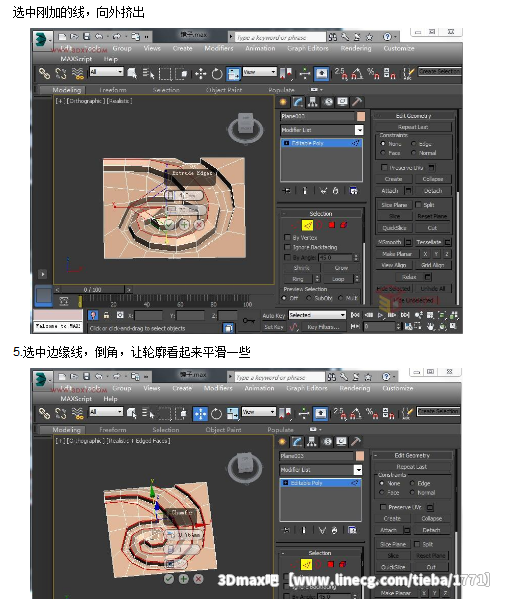530x599 pixels.
Task: Click Remove Modifier trash icon, upper screenshot stack
Action: (x=335, y=190)
